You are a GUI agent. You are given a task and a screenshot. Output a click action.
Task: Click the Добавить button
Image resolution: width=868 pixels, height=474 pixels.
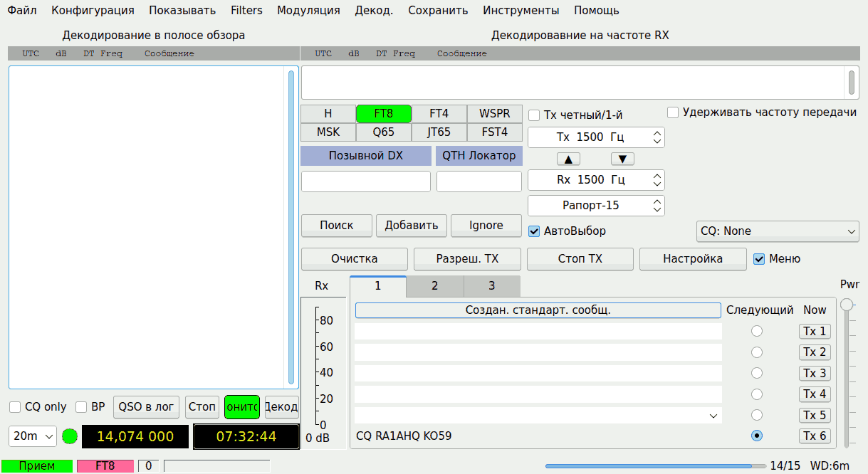click(x=412, y=226)
